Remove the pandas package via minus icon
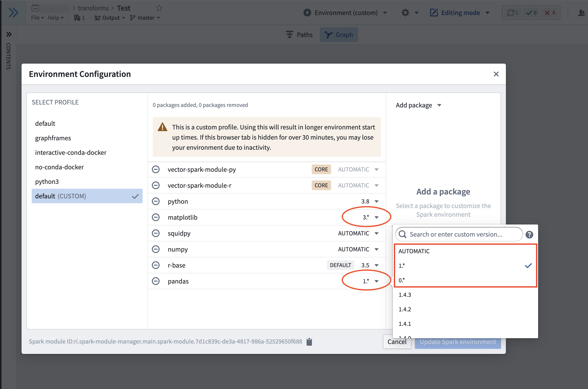588x389 pixels. [156, 281]
